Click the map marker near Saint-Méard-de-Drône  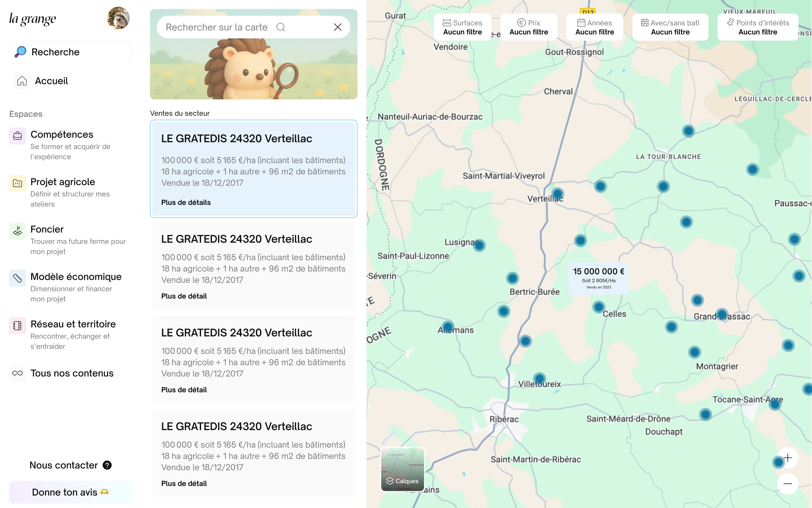[x=705, y=415]
